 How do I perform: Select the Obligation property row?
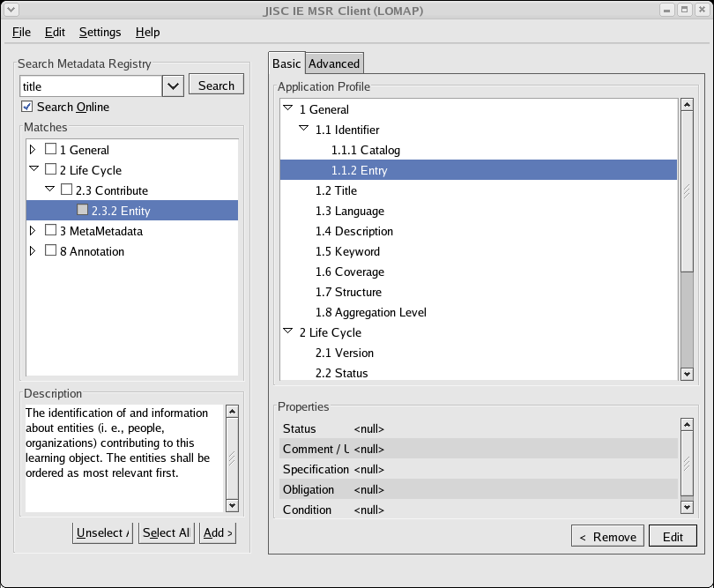(x=479, y=489)
